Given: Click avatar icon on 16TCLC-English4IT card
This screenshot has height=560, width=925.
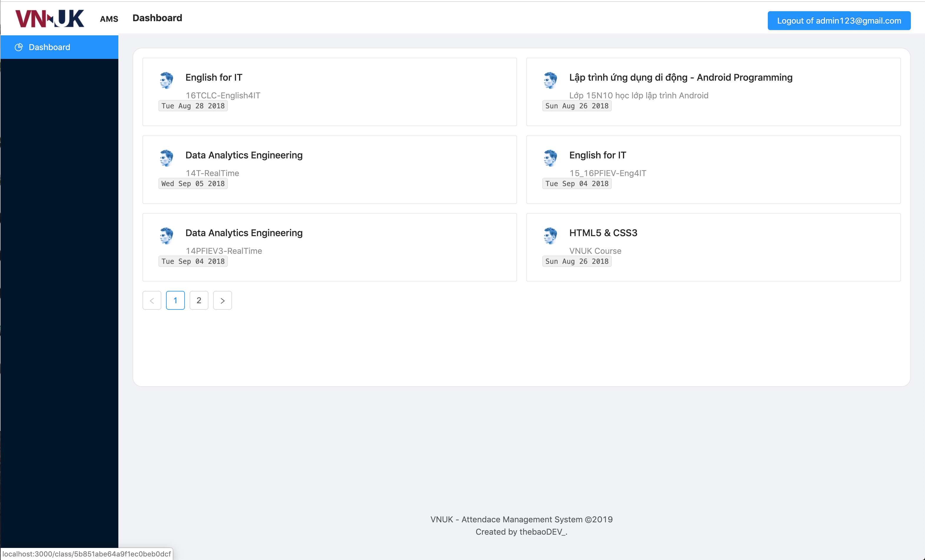Looking at the screenshot, I should (166, 80).
